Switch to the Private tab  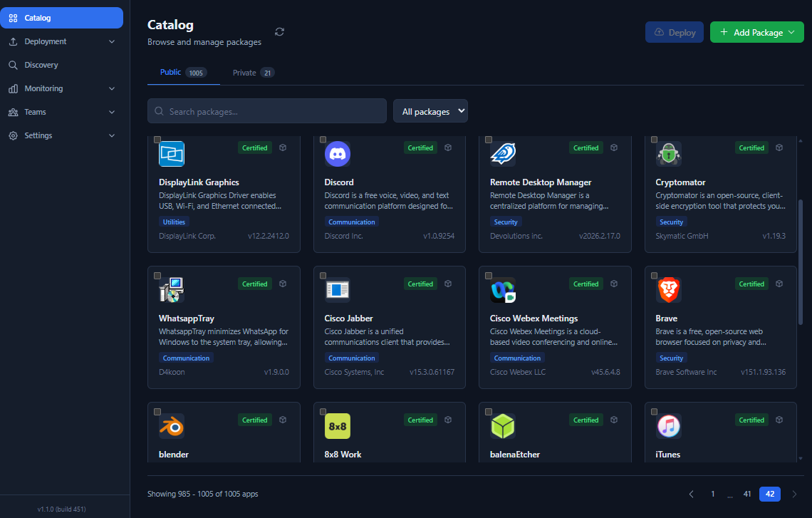tap(254, 73)
